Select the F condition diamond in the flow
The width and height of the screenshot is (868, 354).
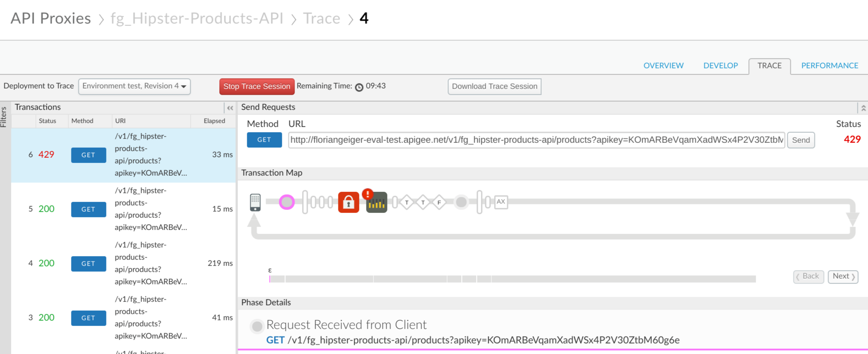439,202
